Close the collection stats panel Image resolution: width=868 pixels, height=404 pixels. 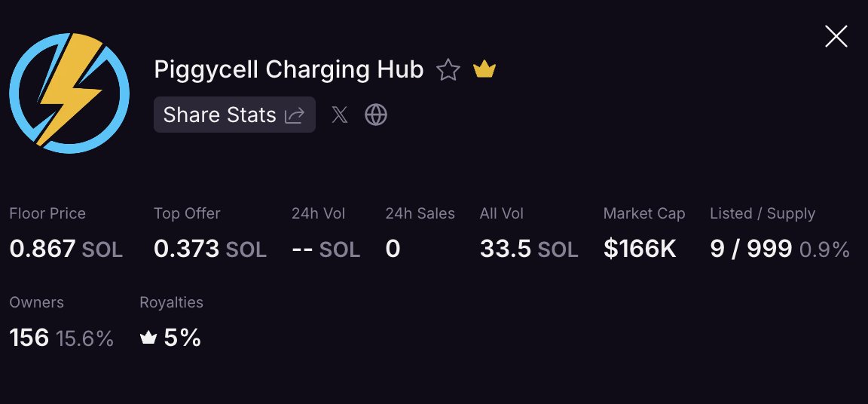coord(836,36)
